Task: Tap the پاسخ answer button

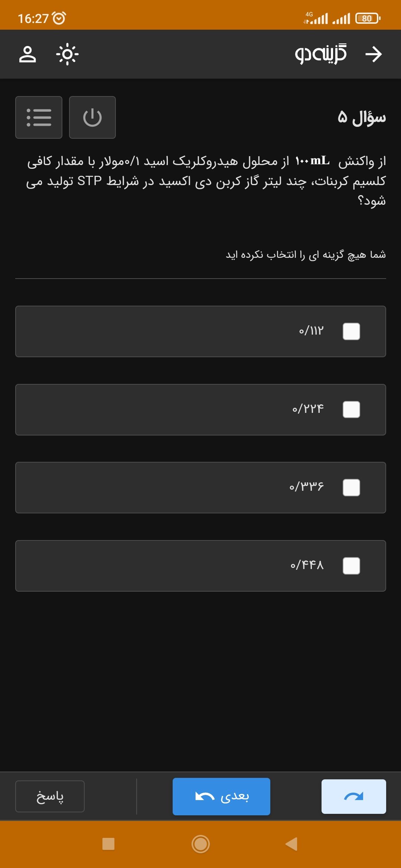Action: 50,796
